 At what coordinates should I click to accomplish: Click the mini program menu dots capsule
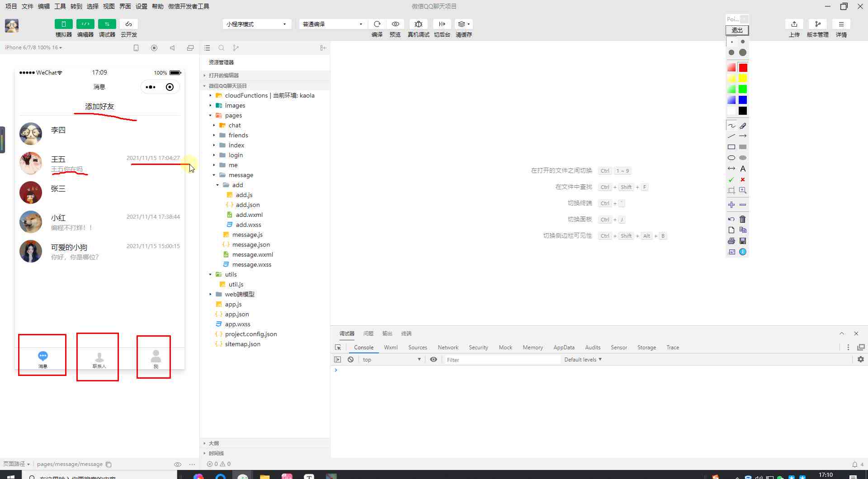pos(151,87)
